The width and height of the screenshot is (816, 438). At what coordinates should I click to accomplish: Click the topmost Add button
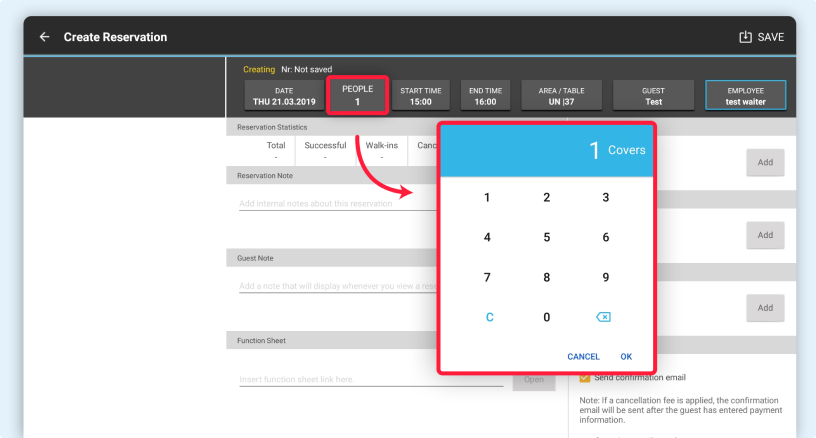pyautogui.click(x=765, y=162)
